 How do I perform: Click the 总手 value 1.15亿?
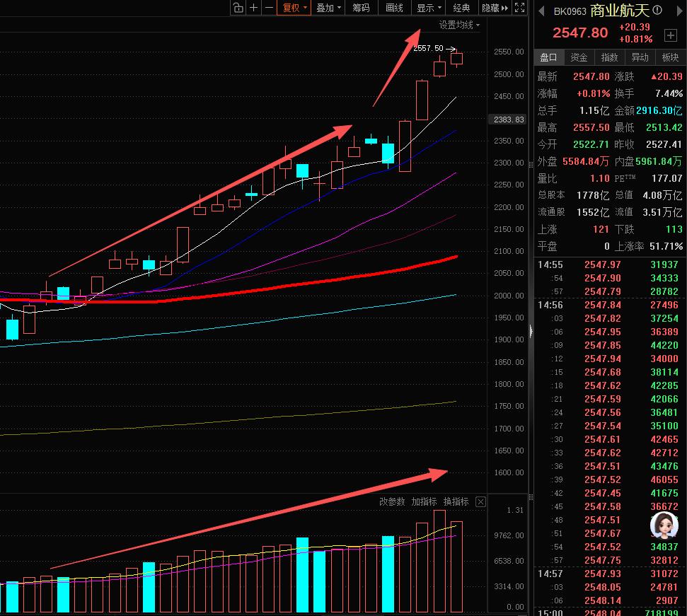594,111
